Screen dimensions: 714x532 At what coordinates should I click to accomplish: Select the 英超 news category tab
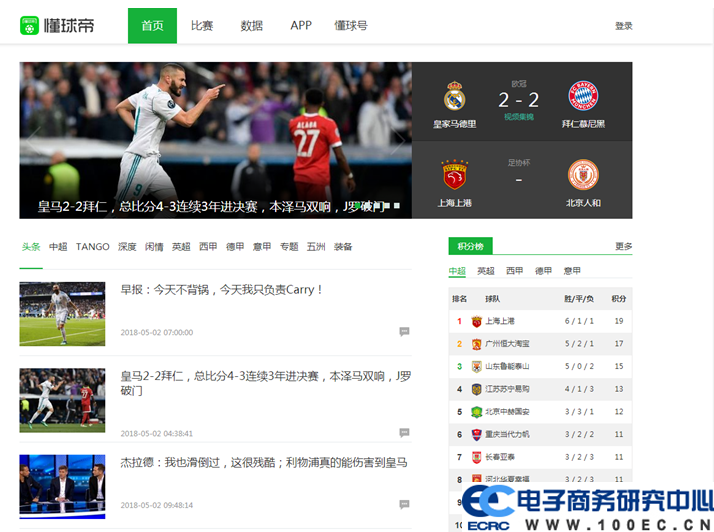pos(181,247)
